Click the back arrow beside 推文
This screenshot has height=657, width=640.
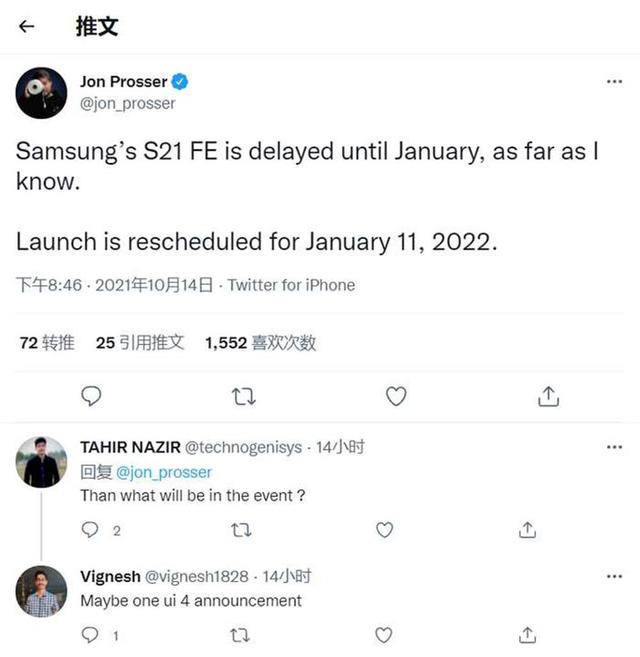click(28, 27)
